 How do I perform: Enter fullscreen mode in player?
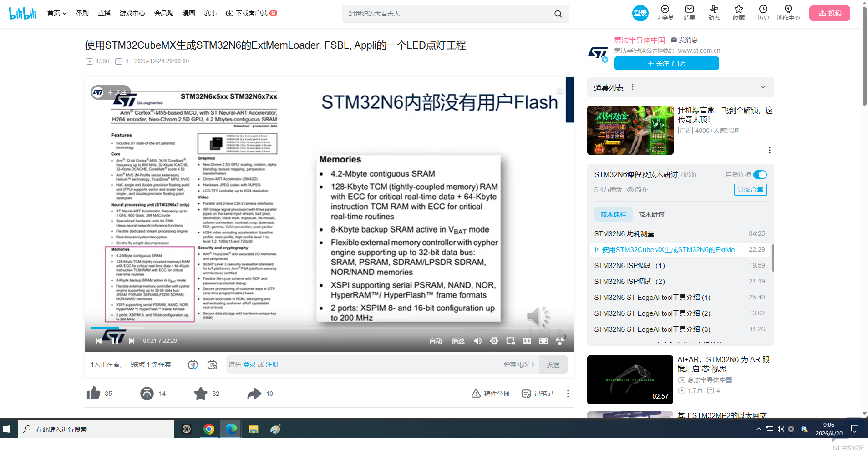pos(543,341)
